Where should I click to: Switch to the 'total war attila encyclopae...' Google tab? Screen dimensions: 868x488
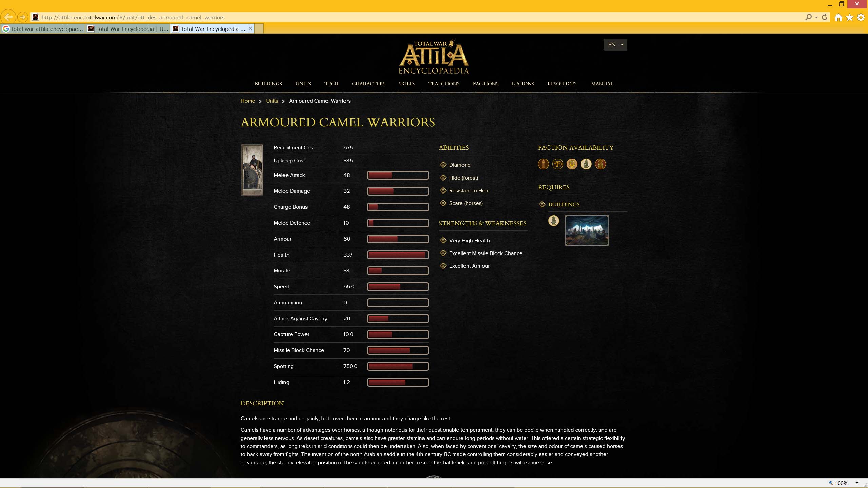pos(43,29)
